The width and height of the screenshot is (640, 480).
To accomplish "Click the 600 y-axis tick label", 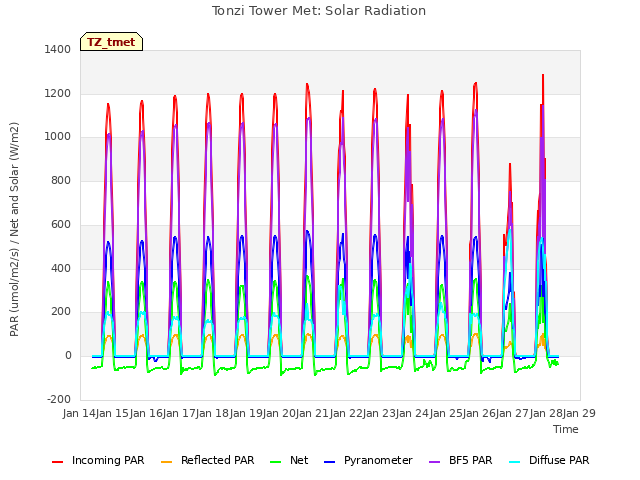I will 61,224.
